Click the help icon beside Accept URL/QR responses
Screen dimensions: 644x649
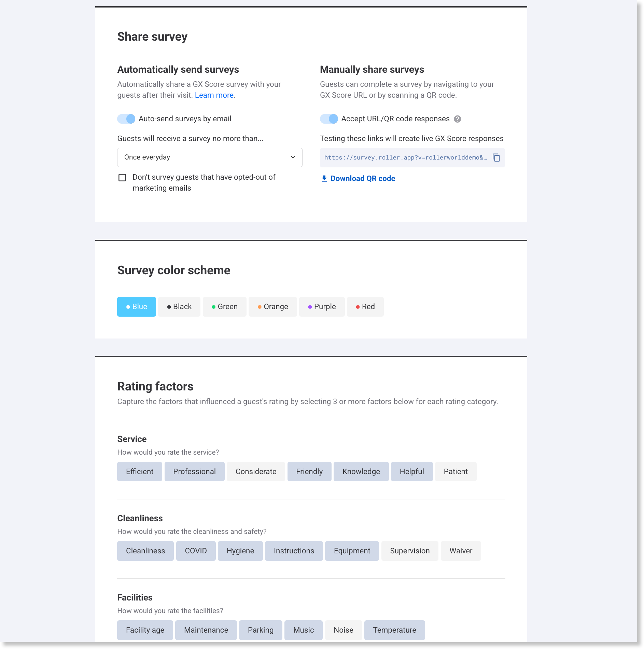(x=458, y=119)
